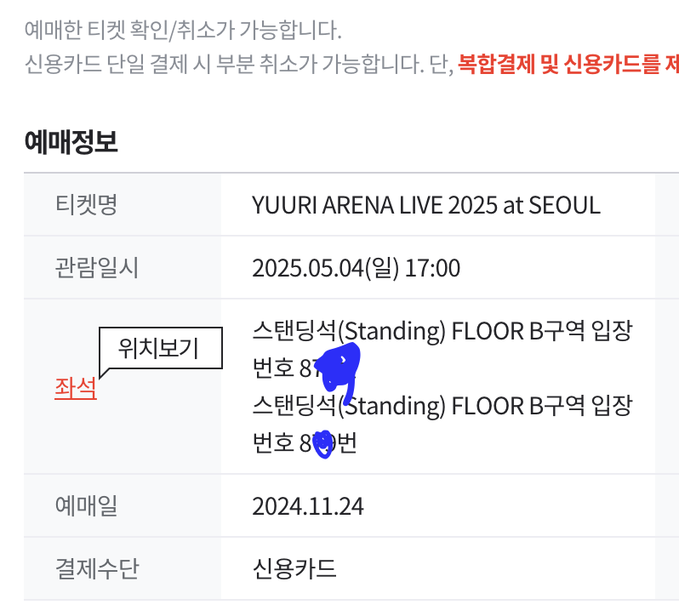This screenshot has height=616, width=679.
Task: Click the second 스탠딩석(Standing) FLOOR B구역 line
Action: pos(442,406)
